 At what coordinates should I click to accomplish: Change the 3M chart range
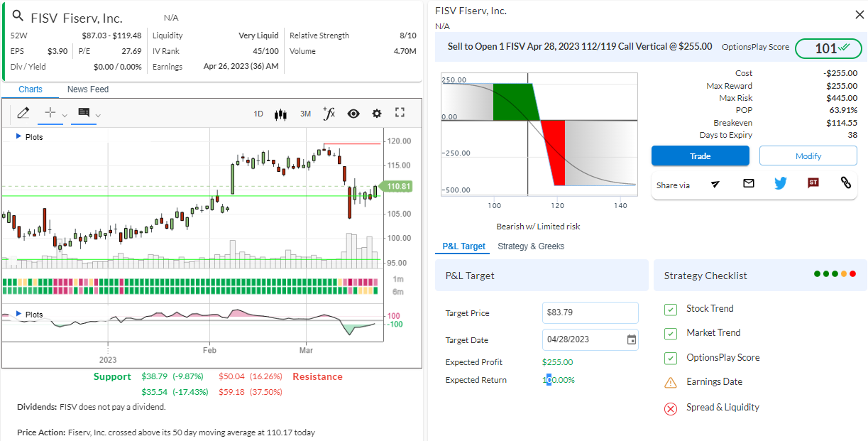(x=305, y=114)
